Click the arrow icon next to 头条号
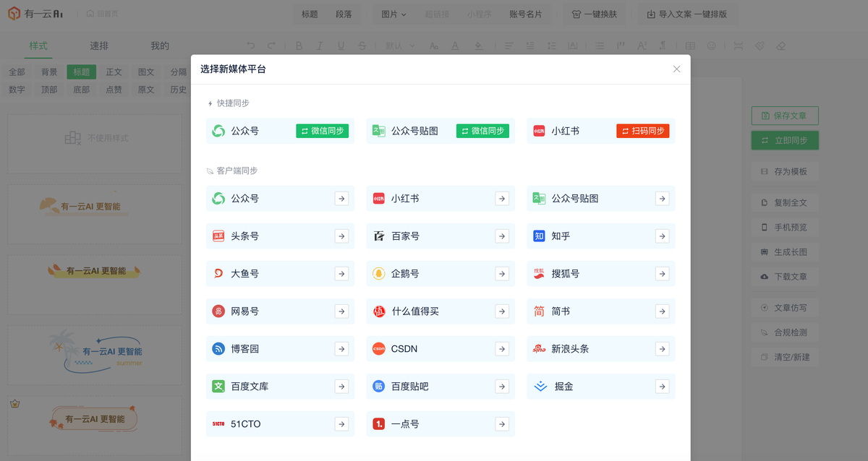 point(341,236)
